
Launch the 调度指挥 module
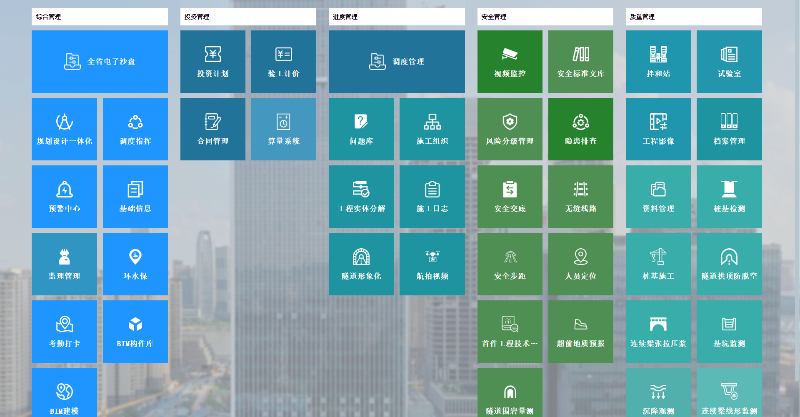135,129
